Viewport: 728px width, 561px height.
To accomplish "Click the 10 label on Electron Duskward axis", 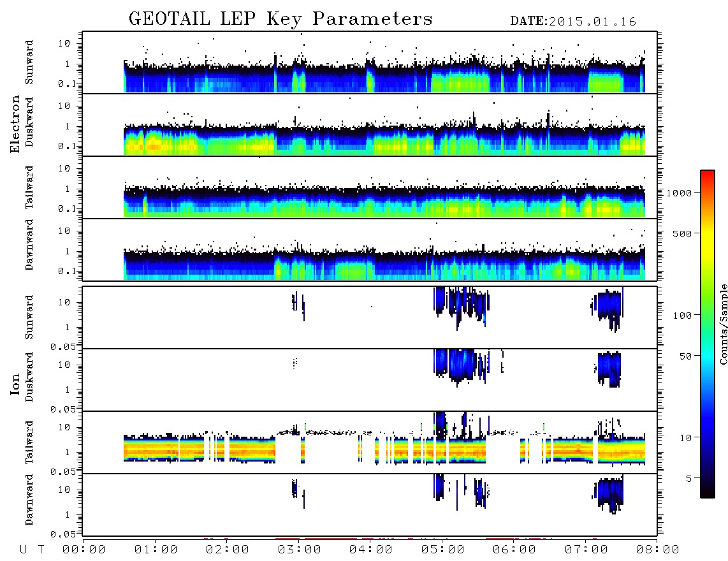I will (x=64, y=106).
